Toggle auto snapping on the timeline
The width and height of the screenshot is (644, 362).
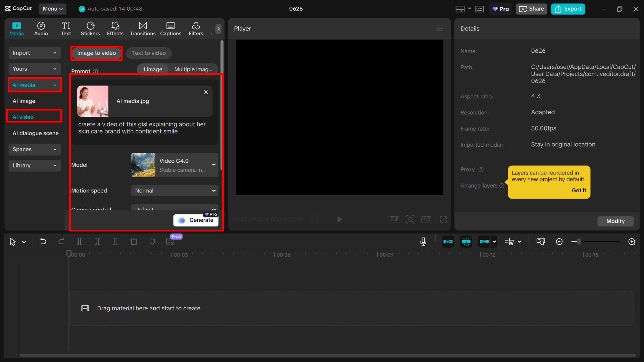tap(466, 242)
